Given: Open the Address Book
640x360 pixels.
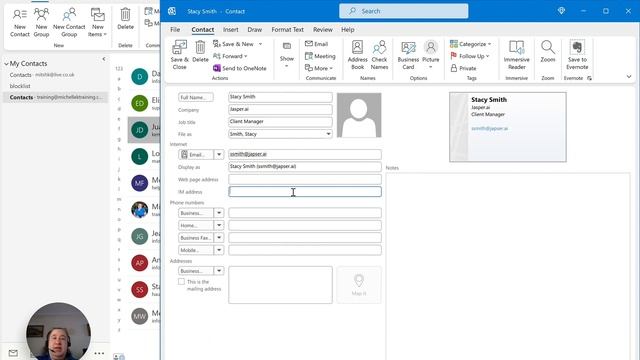Looking at the screenshot, I should tap(358, 55).
